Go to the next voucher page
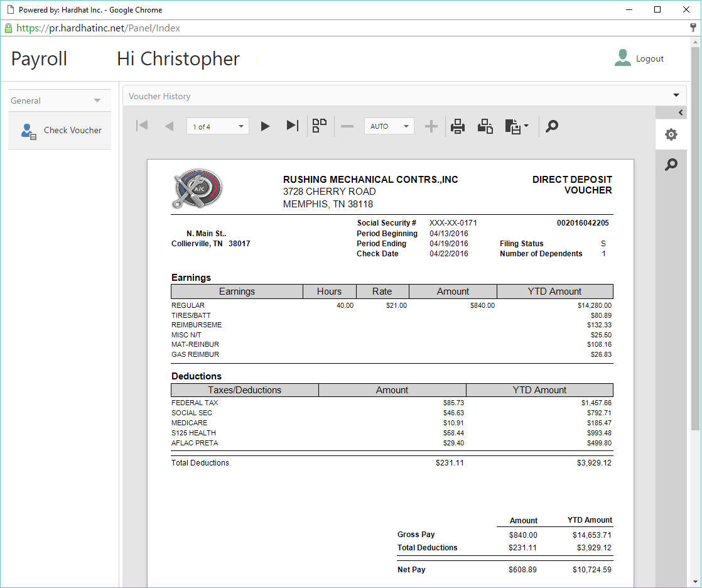 (265, 126)
